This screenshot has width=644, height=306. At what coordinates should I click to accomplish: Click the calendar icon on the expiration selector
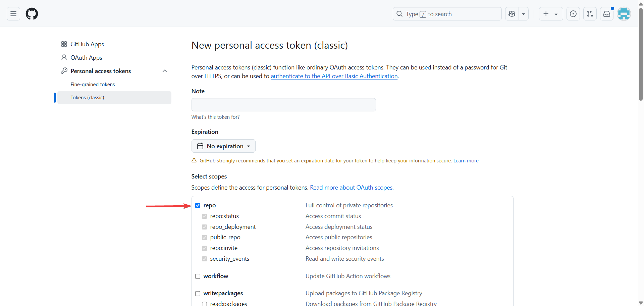tap(200, 146)
